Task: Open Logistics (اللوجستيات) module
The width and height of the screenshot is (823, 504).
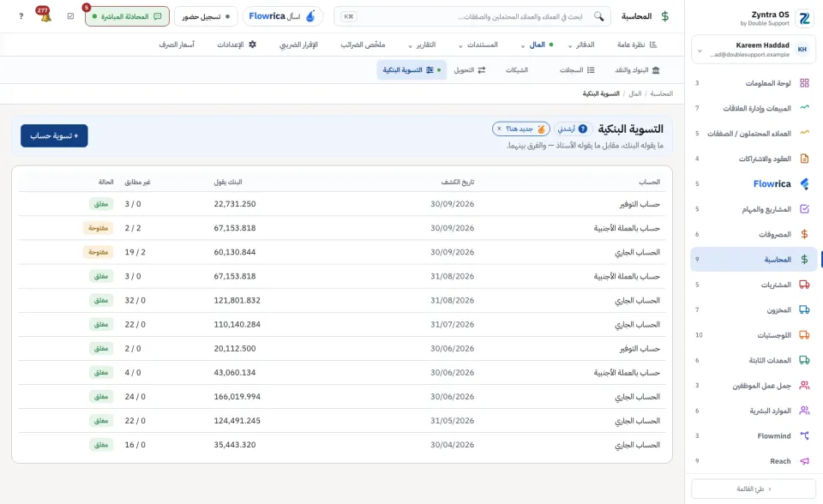Action: [x=754, y=335]
